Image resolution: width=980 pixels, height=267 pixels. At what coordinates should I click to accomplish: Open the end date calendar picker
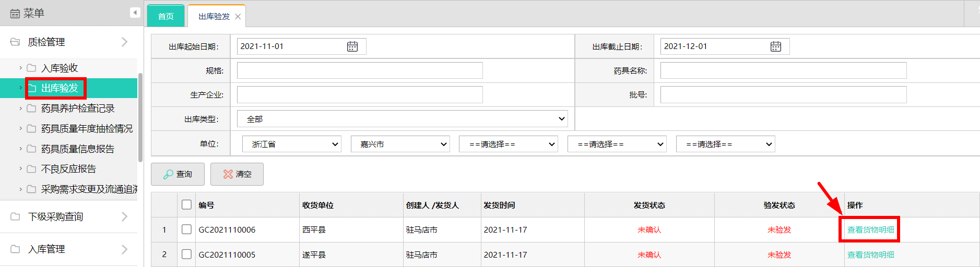(776, 46)
